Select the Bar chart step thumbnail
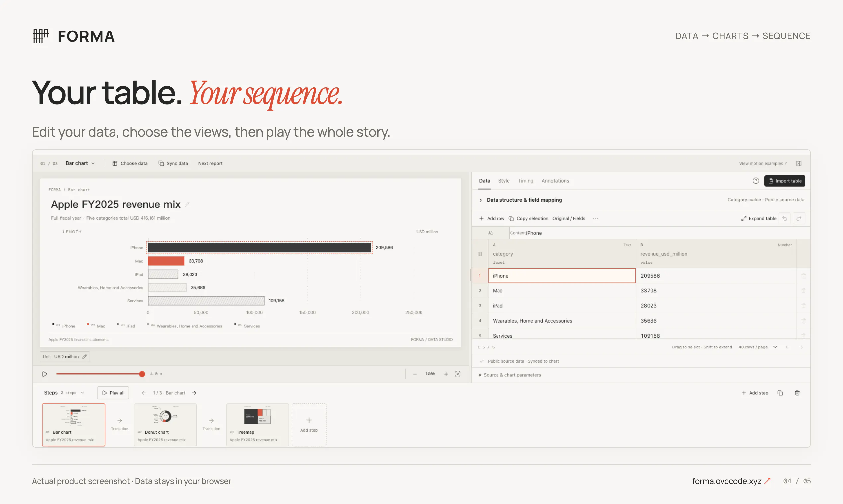 [74, 424]
